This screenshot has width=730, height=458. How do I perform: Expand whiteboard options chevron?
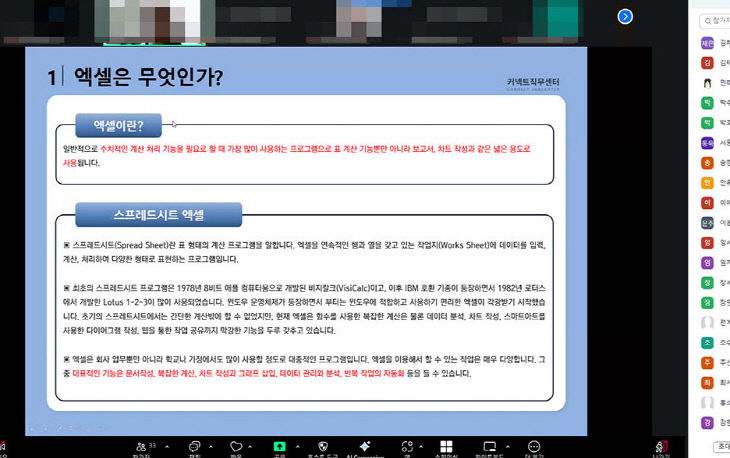click(x=507, y=447)
